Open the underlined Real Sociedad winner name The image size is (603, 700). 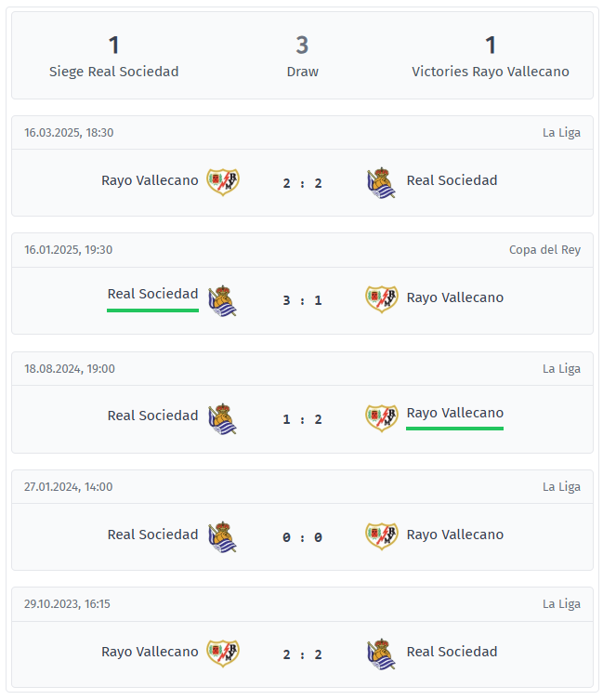point(152,294)
